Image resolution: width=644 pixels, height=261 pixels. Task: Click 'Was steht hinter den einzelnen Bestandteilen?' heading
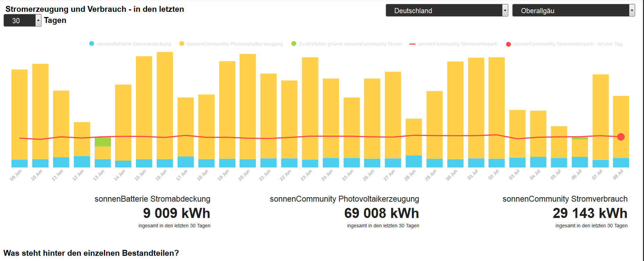[91, 253]
